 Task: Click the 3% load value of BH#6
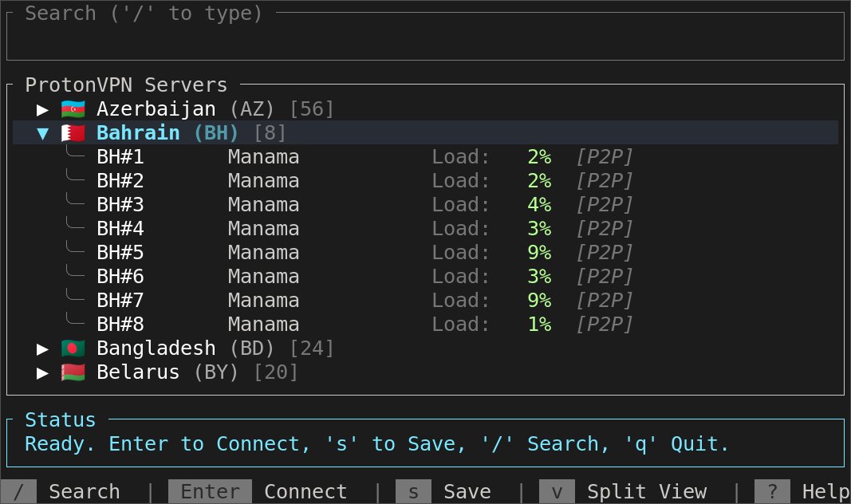pos(539,276)
